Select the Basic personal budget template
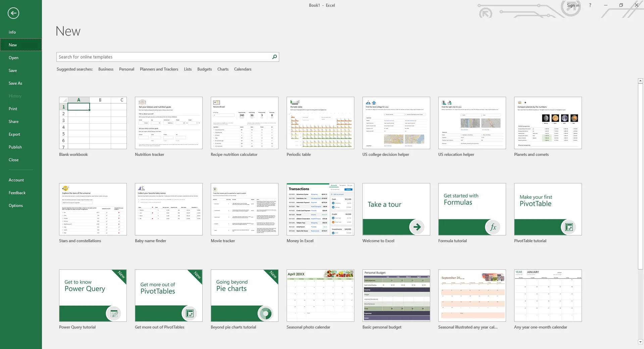The image size is (644, 349). click(396, 296)
